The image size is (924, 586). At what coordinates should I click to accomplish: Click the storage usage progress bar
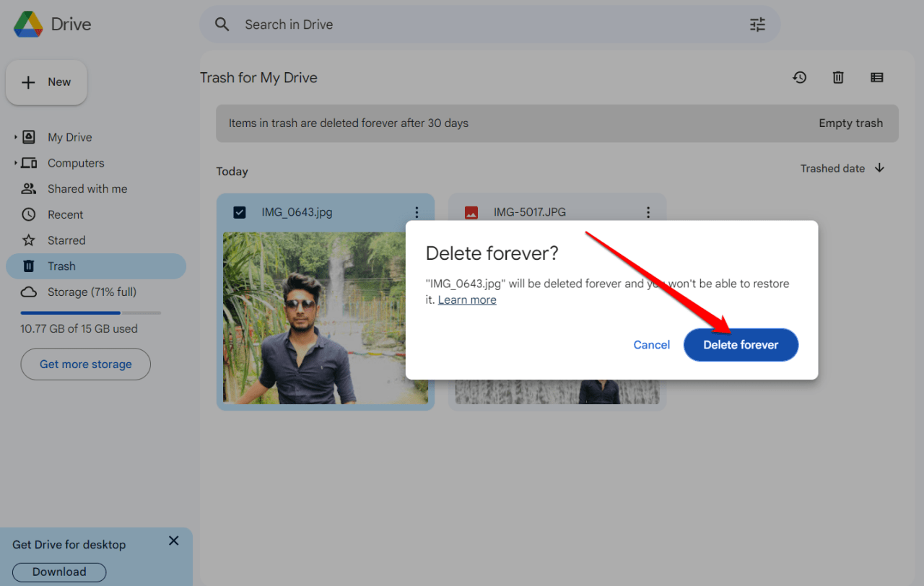(90, 312)
